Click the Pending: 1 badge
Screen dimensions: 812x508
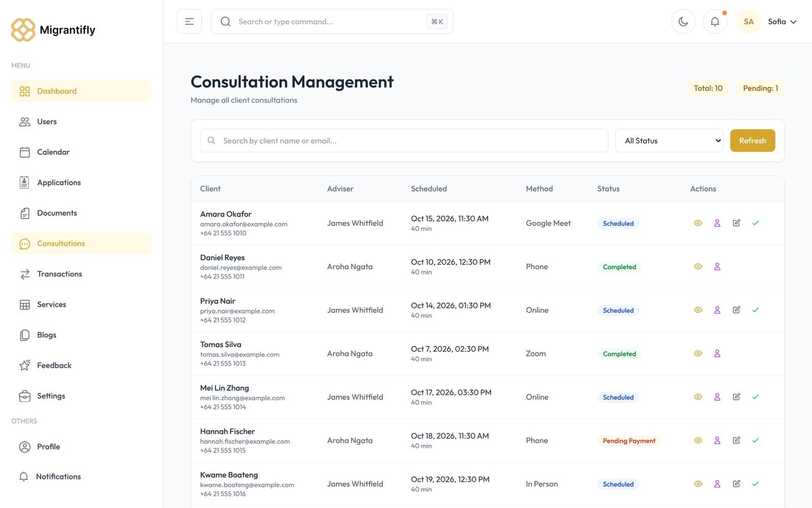pyautogui.click(x=760, y=88)
